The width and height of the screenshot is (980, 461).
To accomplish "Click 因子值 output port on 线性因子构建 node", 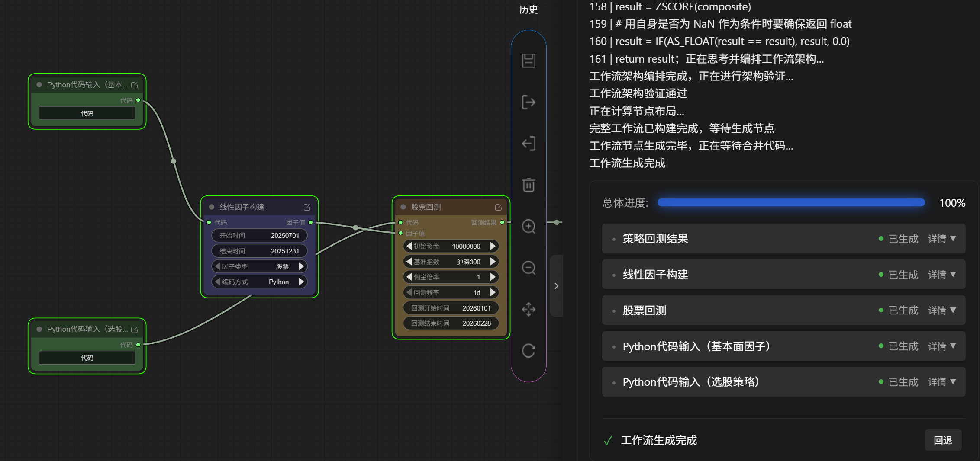I will 310,222.
